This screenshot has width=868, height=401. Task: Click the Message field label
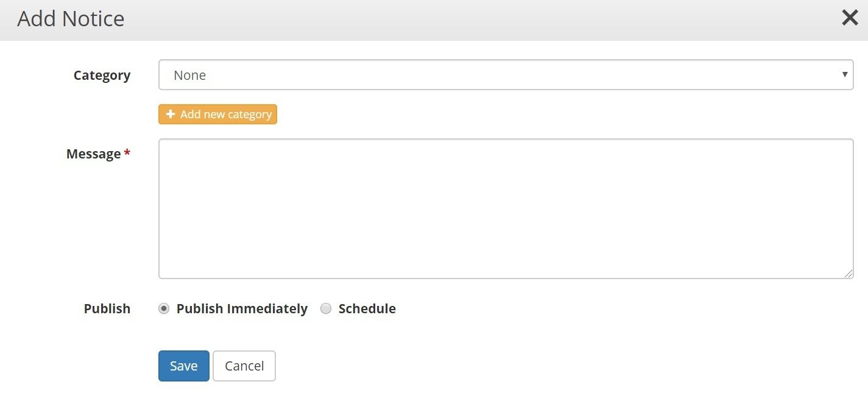[93, 154]
